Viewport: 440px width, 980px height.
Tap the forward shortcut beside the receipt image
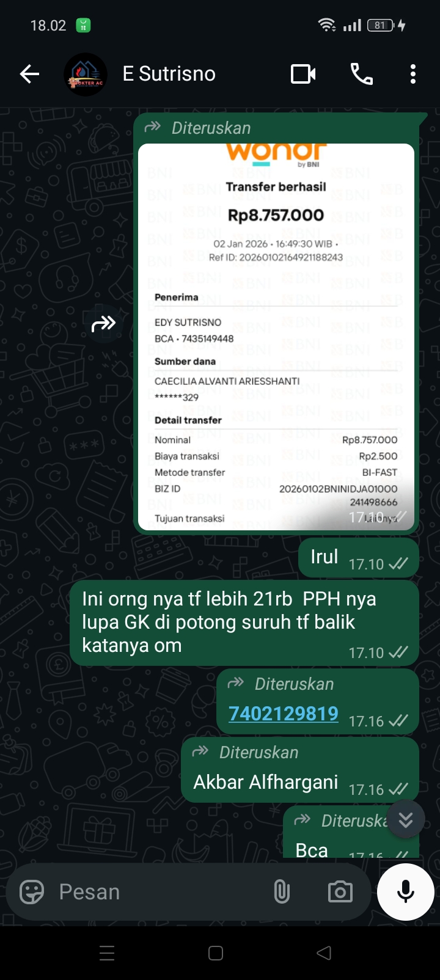pyautogui.click(x=104, y=324)
